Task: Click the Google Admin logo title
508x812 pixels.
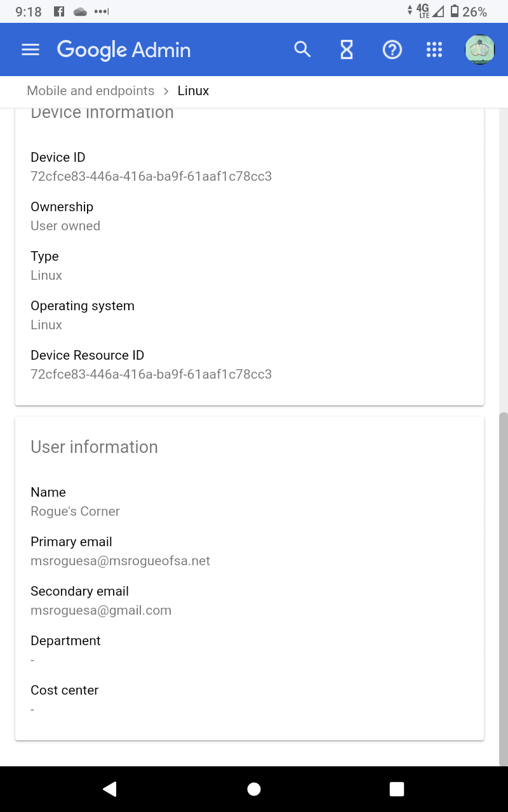Action: coord(124,49)
